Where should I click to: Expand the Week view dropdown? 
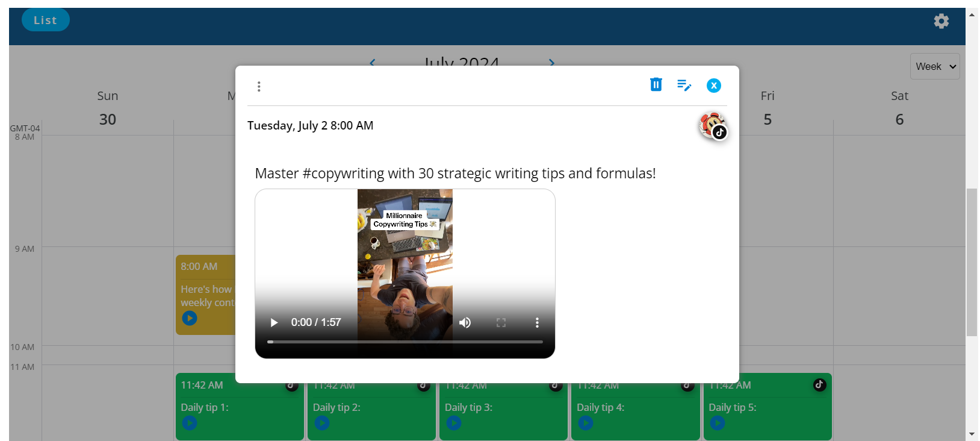coord(934,67)
